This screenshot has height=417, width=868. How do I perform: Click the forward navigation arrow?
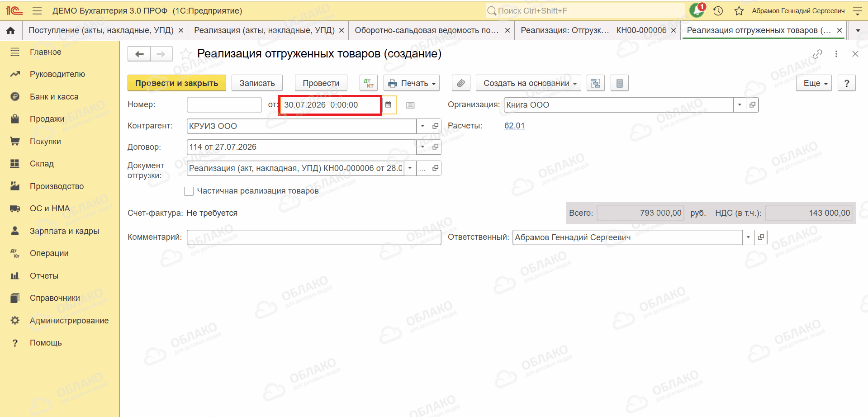(161, 54)
